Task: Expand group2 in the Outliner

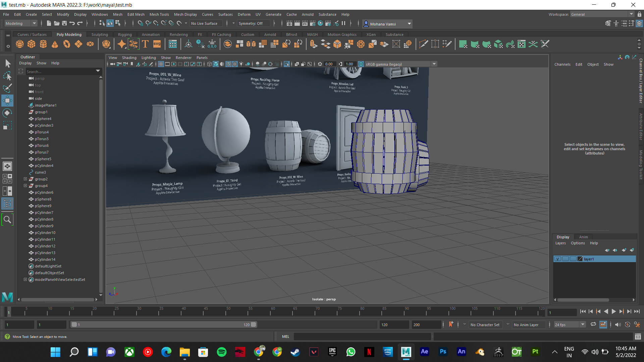Action: pyautogui.click(x=25, y=179)
